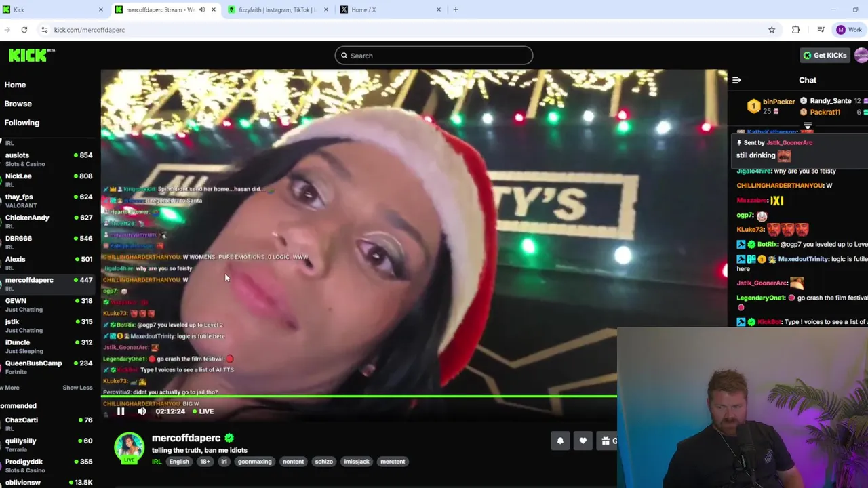Close the fizzyfaith tab

click(325, 9)
